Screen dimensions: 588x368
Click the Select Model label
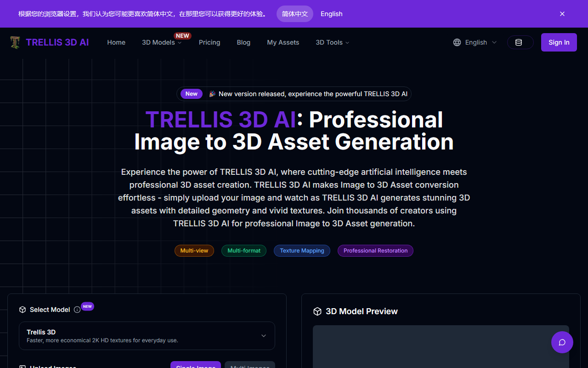coord(50,310)
